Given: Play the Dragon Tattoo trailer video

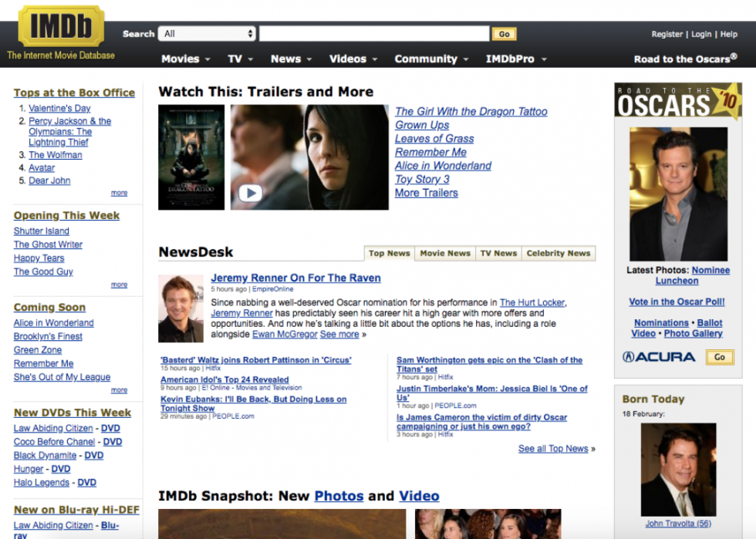Looking at the screenshot, I should point(251,193).
